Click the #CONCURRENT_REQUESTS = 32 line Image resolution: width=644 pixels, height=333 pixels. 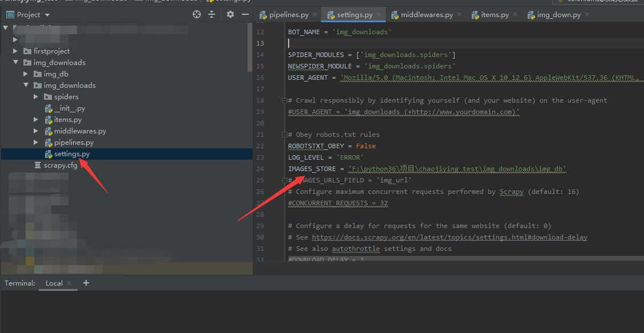338,203
